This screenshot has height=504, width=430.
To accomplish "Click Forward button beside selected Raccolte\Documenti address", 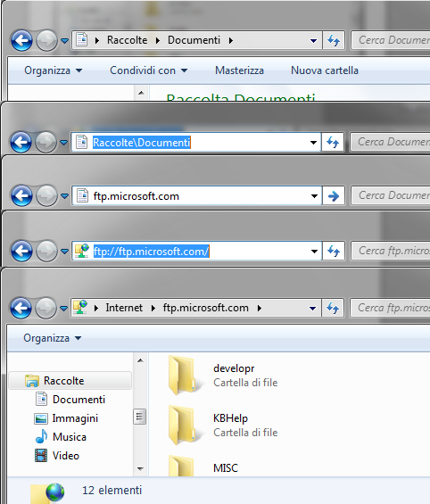I will pyautogui.click(x=45, y=142).
